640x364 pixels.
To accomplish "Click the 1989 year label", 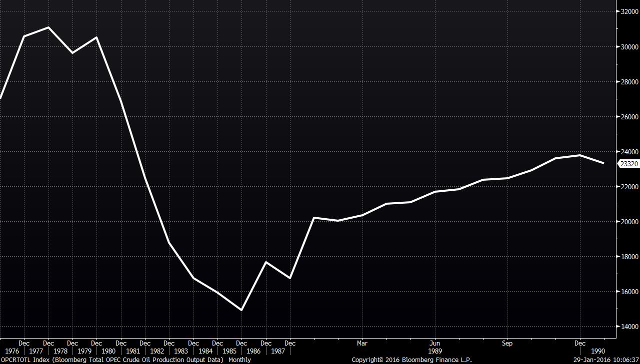I will (x=435, y=351).
